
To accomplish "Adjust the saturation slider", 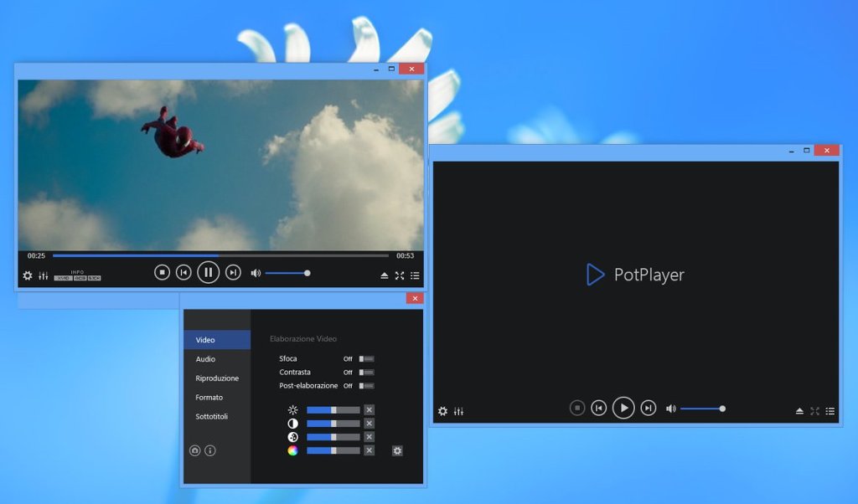I will tap(333, 437).
